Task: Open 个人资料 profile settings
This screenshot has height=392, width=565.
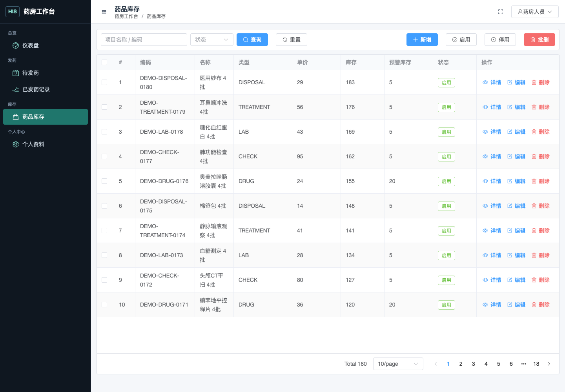Action: pyautogui.click(x=46, y=144)
